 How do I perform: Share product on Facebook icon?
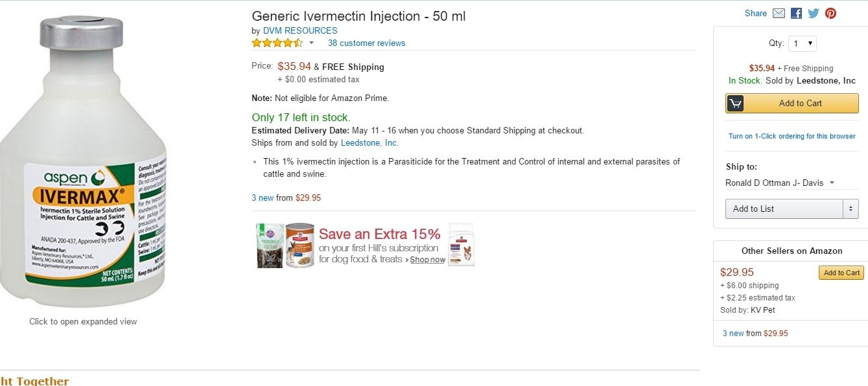(x=796, y=13)
